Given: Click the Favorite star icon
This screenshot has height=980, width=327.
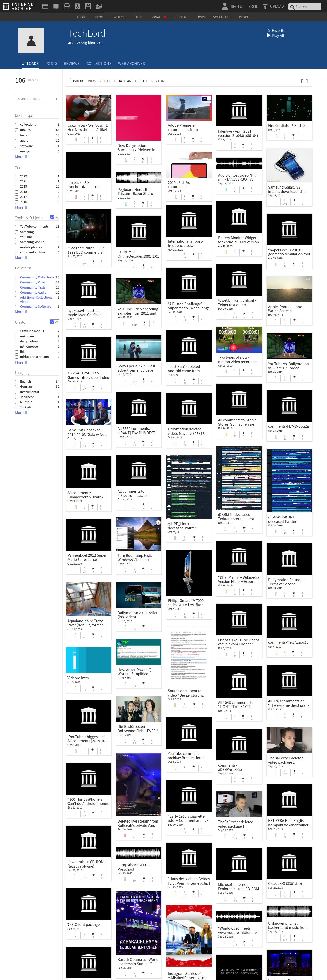Looking at the screenshot, I should (269, 31).
